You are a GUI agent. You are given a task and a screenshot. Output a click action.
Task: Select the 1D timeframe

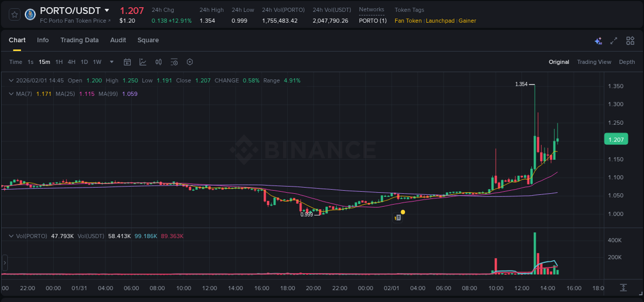84,62
